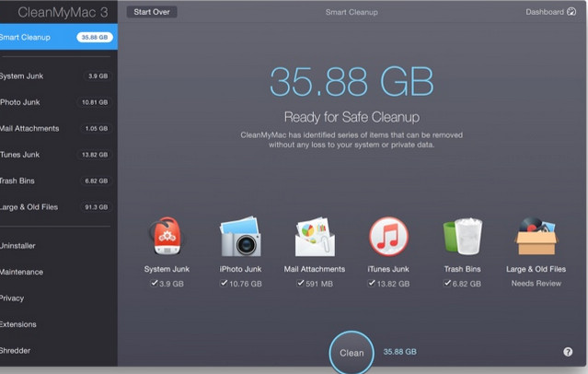
Task: Disable the Trash Bins 6.82 GB checkbox
Action: click(x=445, y=284)
